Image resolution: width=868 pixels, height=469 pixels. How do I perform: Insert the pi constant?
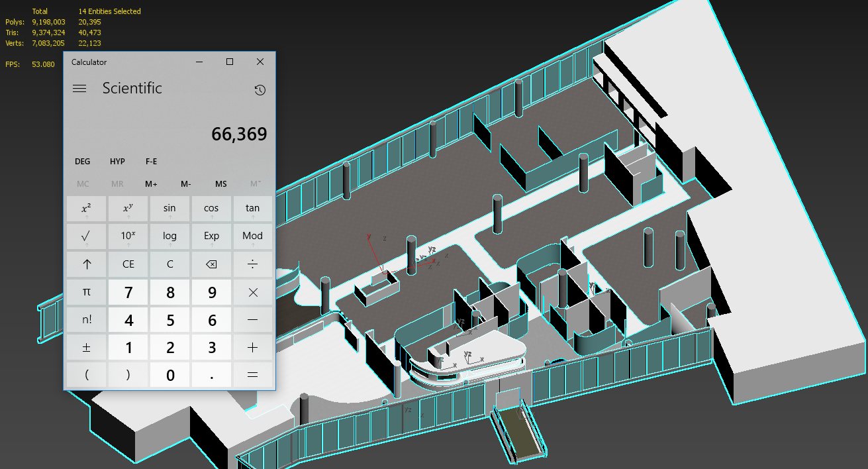[87, 291]
